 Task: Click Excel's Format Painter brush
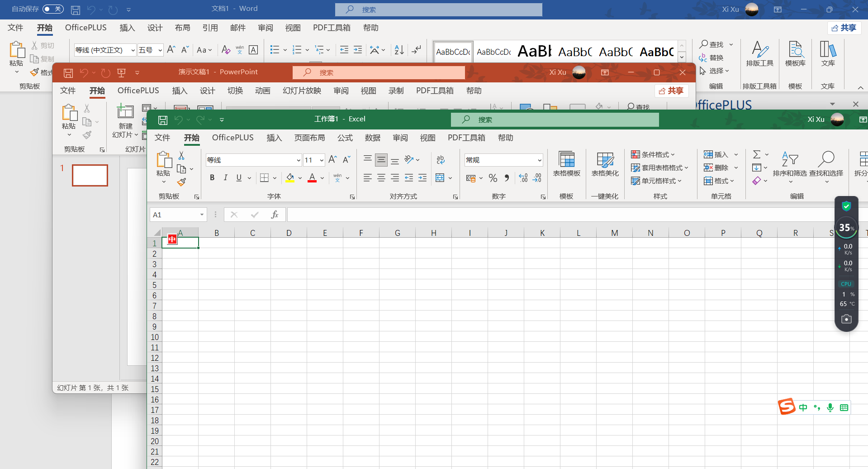[181, 182]
